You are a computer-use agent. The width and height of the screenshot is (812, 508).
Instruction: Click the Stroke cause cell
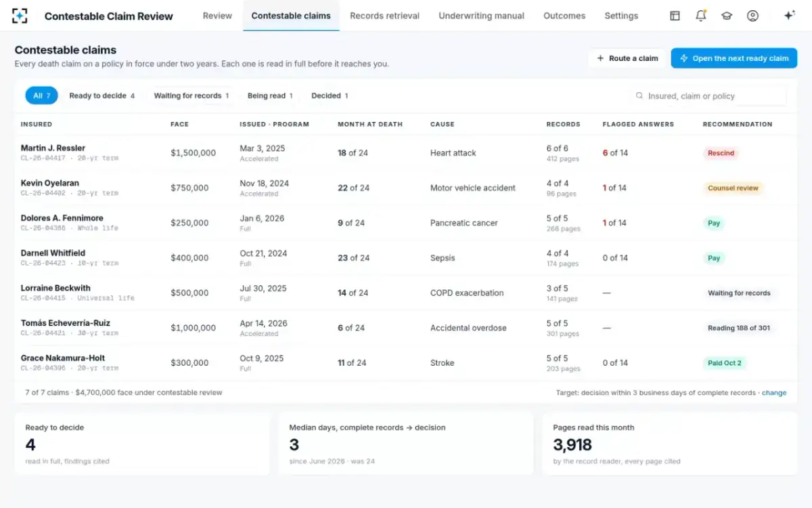tap(443, 363)
